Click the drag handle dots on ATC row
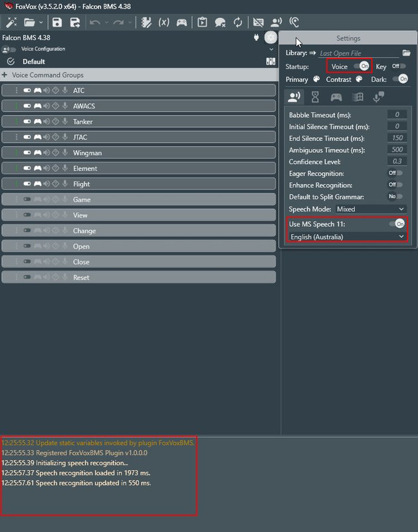This screenshot has width=418, height=532. [x=16, y=90]
